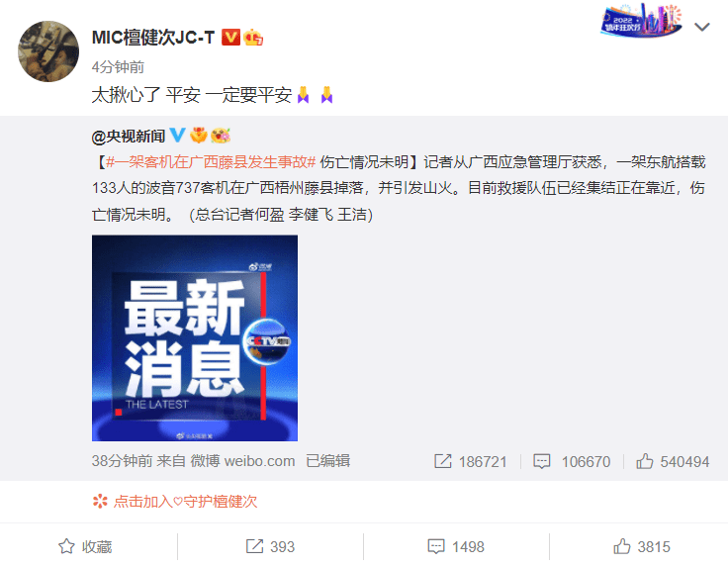Open the 2022 carnival banner badge
Image resolution: width=728 pixels, height=566 pixels.
pyautogui.click(x=642, y=21)
